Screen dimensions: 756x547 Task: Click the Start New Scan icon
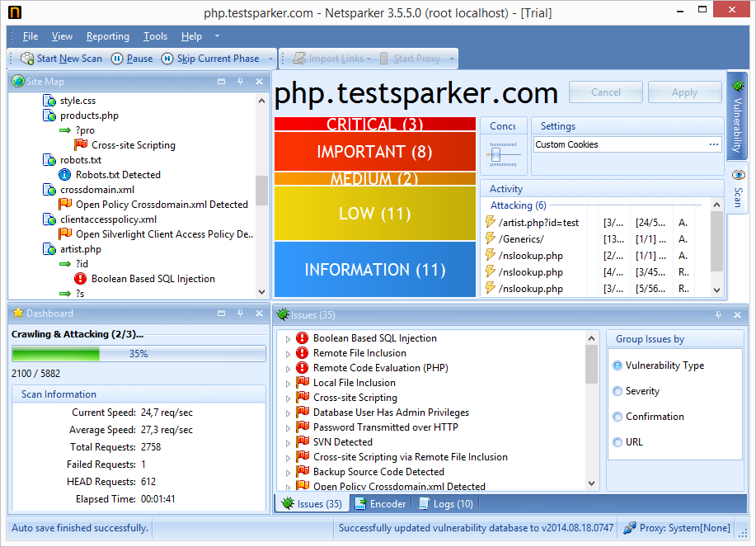tap(27, 59)
